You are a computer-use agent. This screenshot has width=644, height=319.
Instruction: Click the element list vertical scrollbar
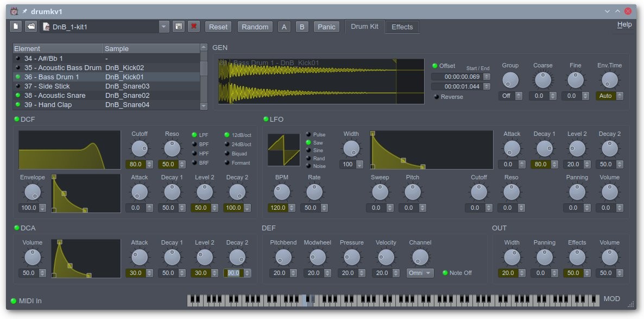point(204,68)
